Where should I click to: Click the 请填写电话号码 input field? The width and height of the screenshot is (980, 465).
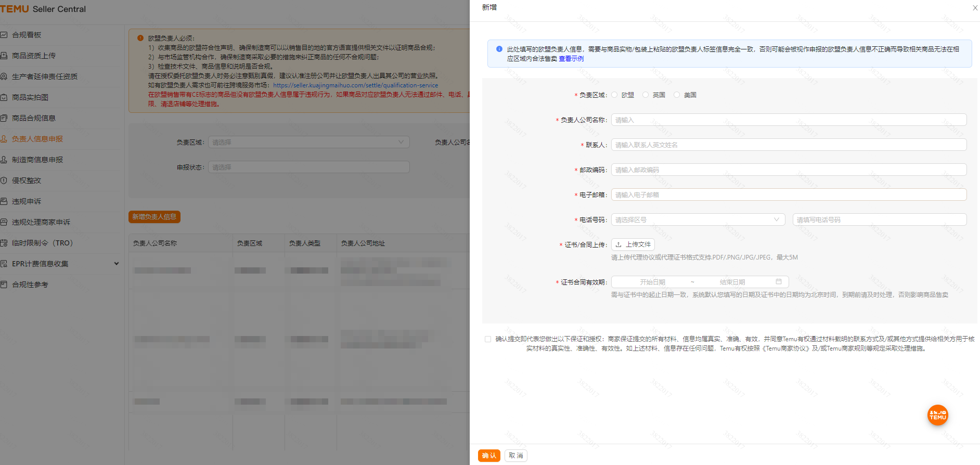[x=880, y=219]
